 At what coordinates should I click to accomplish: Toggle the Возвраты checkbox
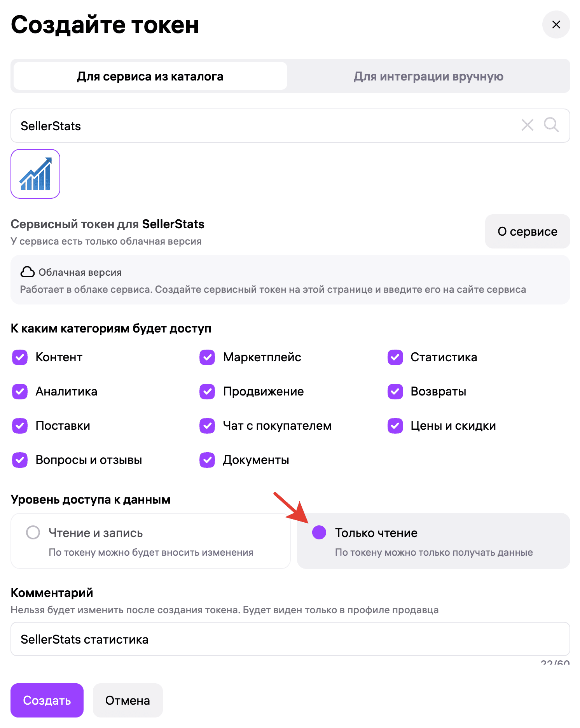coord(395,391)
